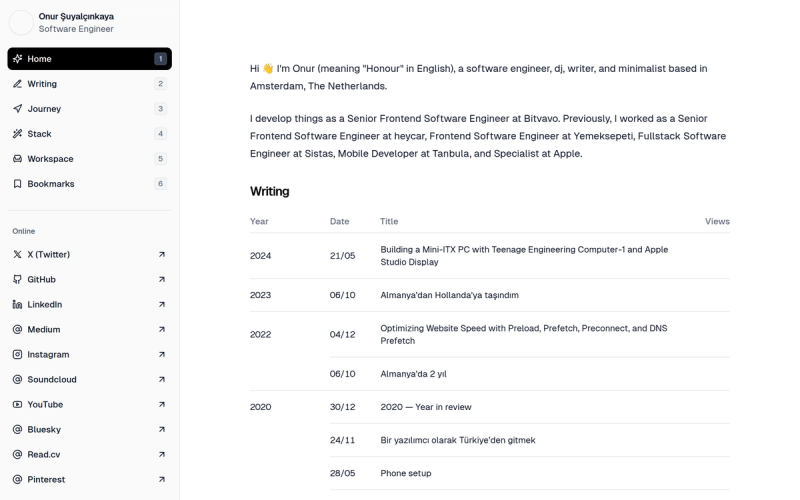Click the Writing section heading
This screenshot has height=500, width=800.
tap(269, 191)
